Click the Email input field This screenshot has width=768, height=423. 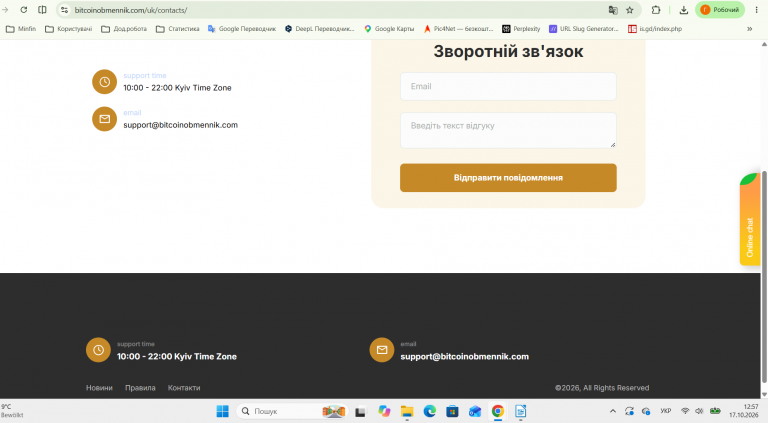point(508,87)
